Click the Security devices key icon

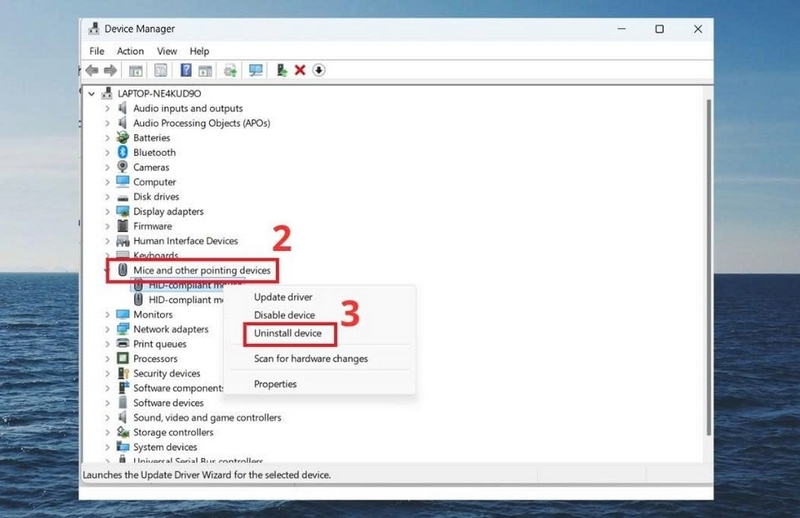(x=122, y=373)
